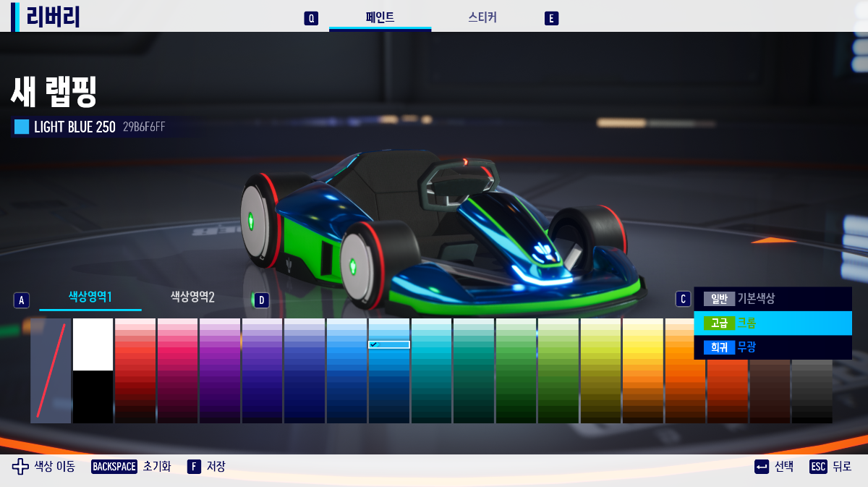This screenshot has height=487, width=868.
Task: Go back with the 뒤로 button
Action: 842,467
